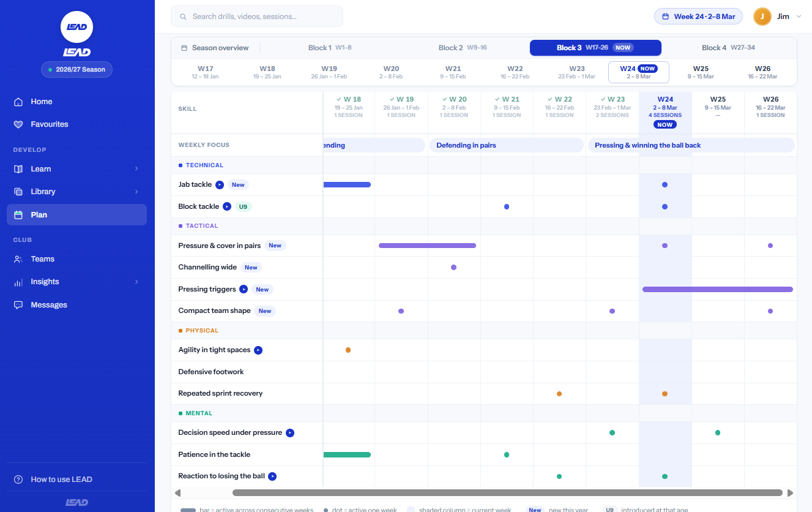
Task: Click the Agility in tight spaces orange dot
Action: [x=348, y=350]
